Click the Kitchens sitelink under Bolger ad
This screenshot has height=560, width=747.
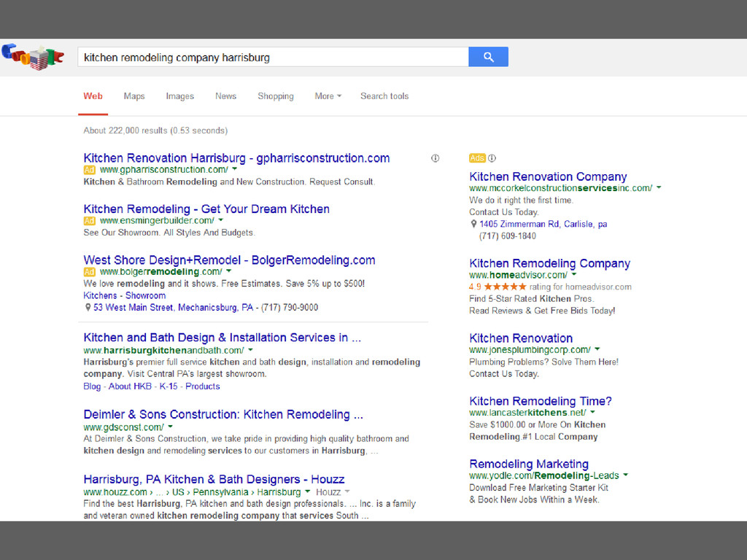coord(100,296)
